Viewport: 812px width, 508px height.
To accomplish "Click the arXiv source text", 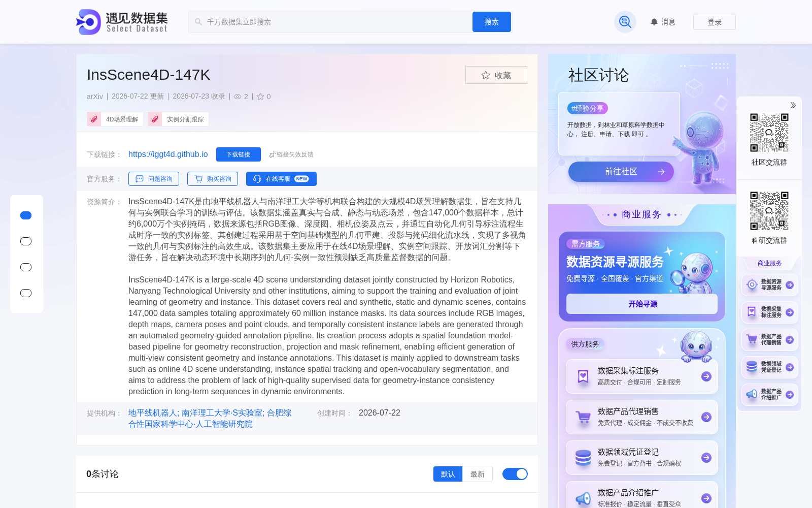I will pos(95,97).
